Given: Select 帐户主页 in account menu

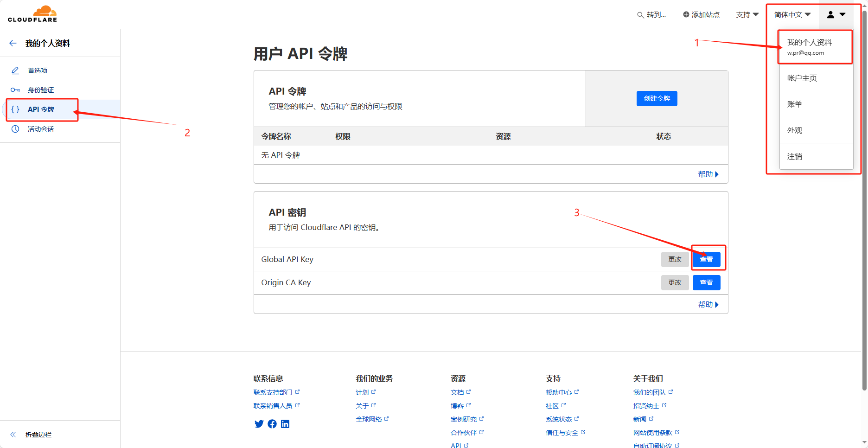Looking at the screenshot, I should (x=816, y=78).
